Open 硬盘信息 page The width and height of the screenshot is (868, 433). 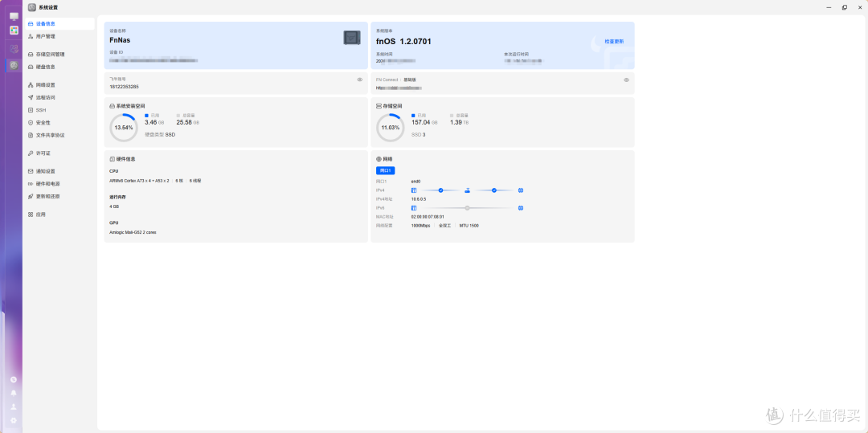tap(59, 67)
